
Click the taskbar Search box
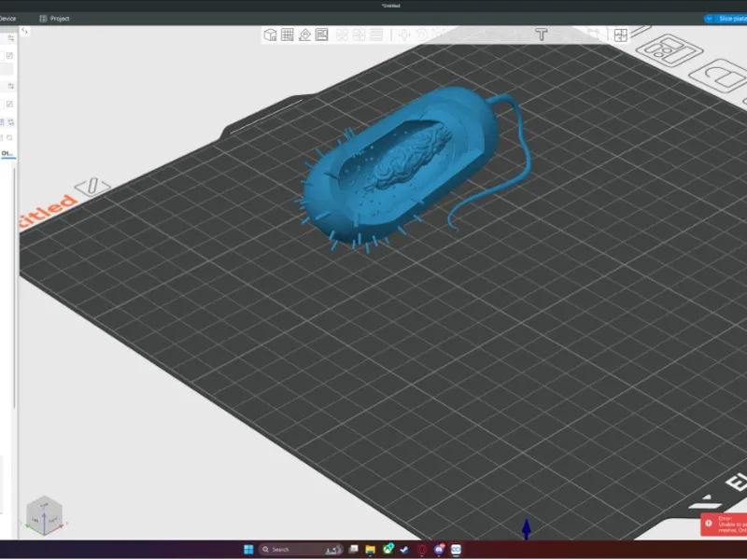301,550
